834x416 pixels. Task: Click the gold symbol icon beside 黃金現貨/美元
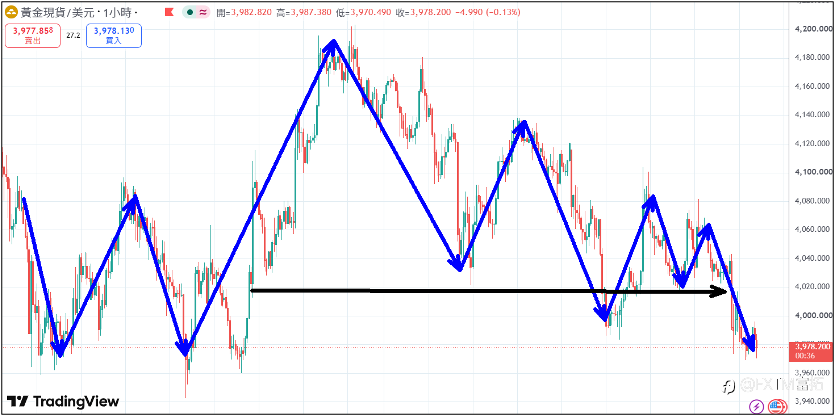point(11,12)
